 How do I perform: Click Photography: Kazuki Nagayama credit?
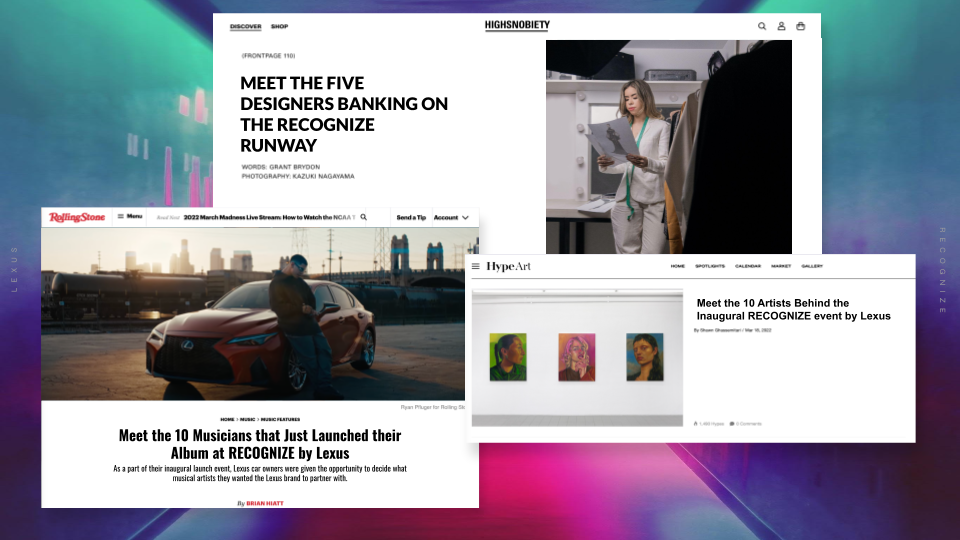[x=298, y=176]
